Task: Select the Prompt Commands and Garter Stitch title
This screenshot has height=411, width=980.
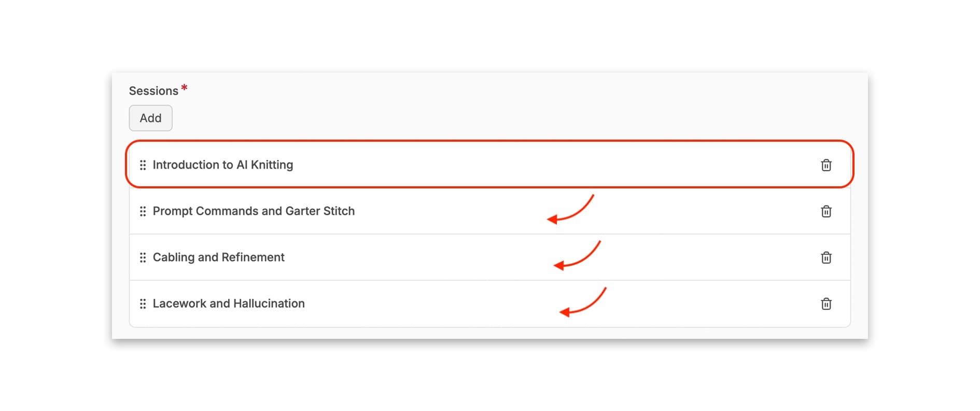Action: (254, 211)
